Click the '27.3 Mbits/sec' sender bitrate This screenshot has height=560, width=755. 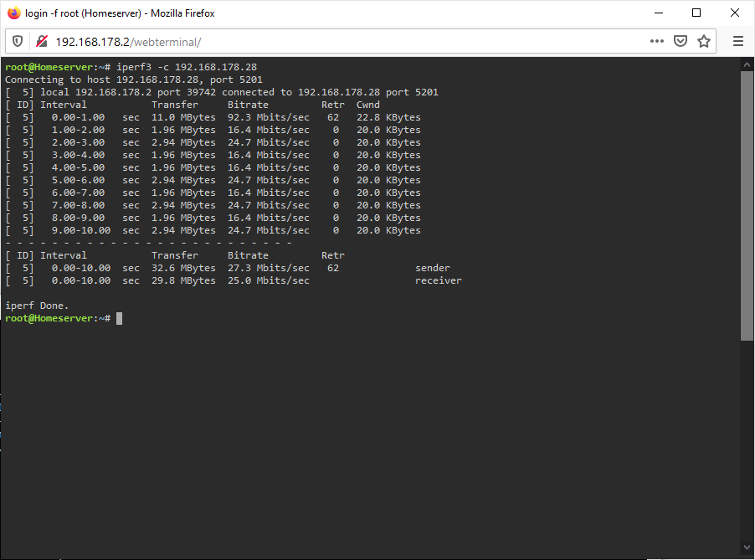pyautogui.click(x=269, y=268)
